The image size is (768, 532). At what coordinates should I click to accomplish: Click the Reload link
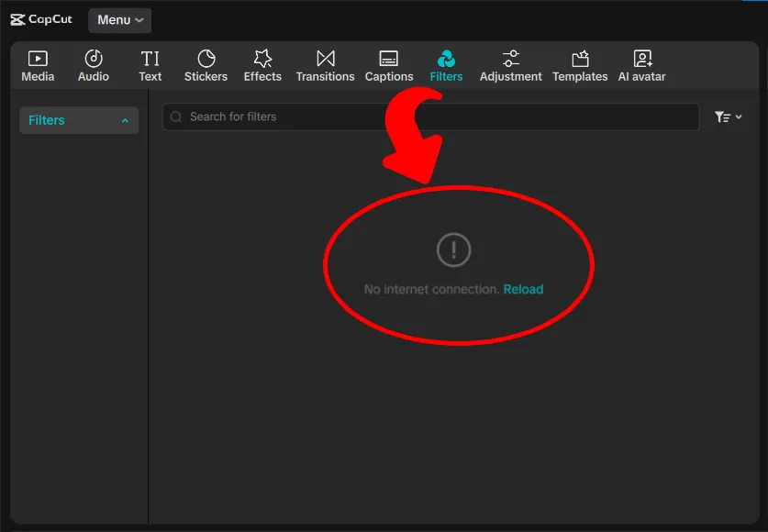tap(523, 289)
